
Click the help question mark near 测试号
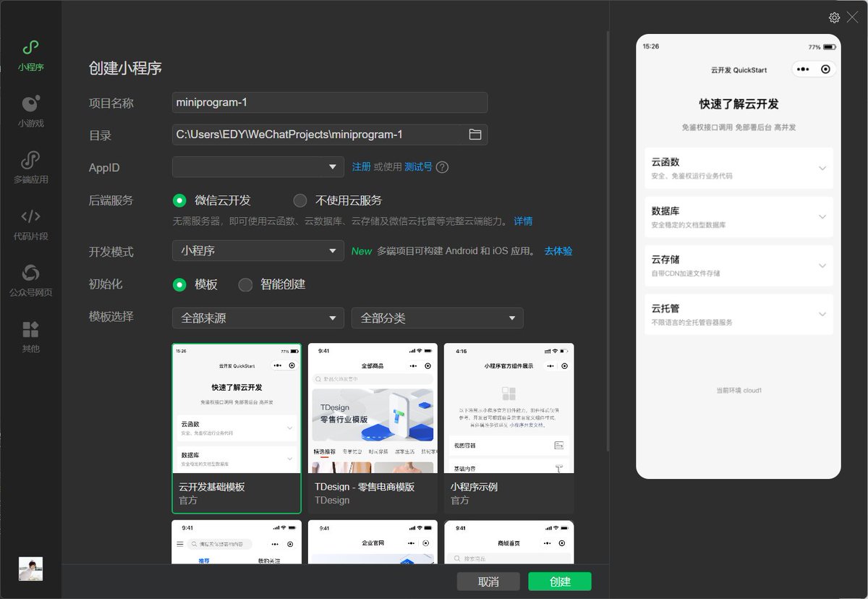pyautogui.click(x=442, y=167)
